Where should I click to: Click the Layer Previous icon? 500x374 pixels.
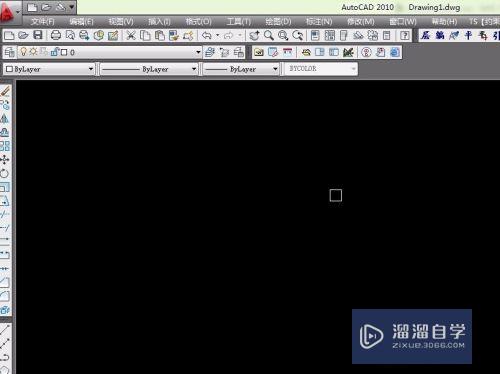224,52
